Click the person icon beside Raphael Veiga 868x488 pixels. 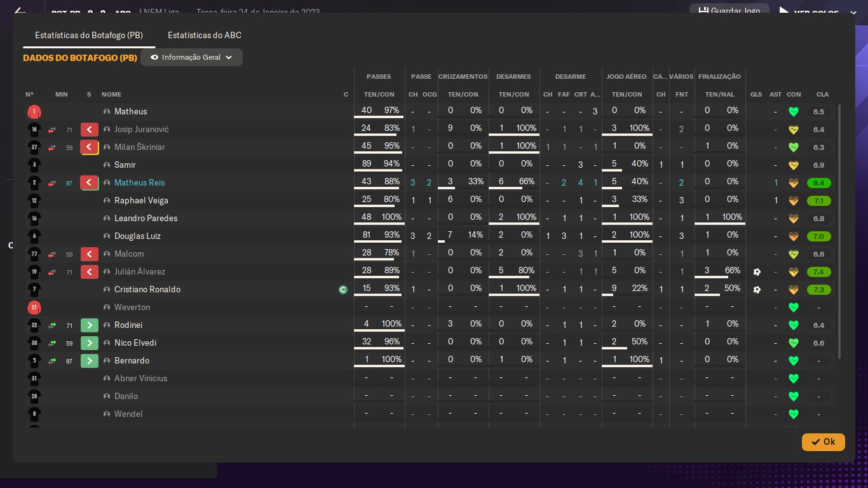click(x=107, y=201)
